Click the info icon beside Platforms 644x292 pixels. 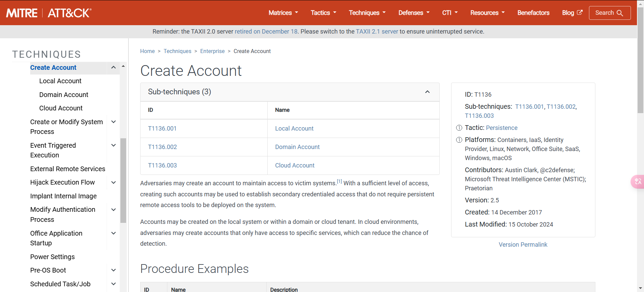459,140
